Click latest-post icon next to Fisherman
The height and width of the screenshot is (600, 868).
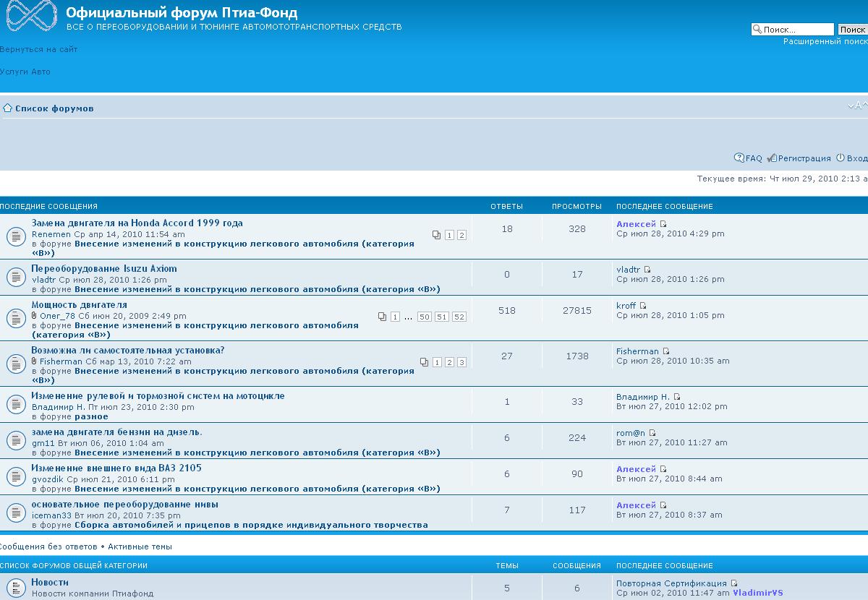(x=666, y=351)
